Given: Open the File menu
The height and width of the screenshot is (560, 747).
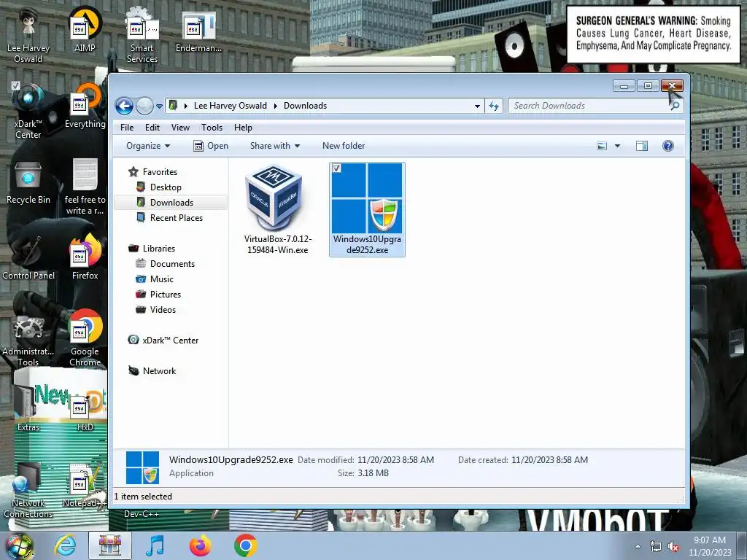Looking at the screenshot, I should [x=127, y=128].
